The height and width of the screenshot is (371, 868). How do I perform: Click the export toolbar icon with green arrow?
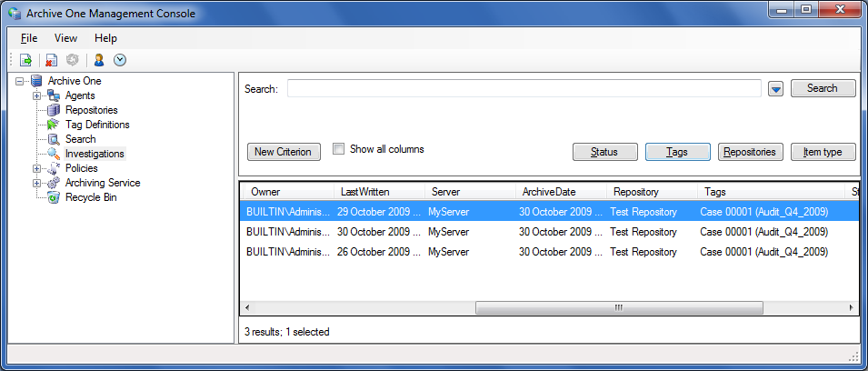[x=26, y=60]
